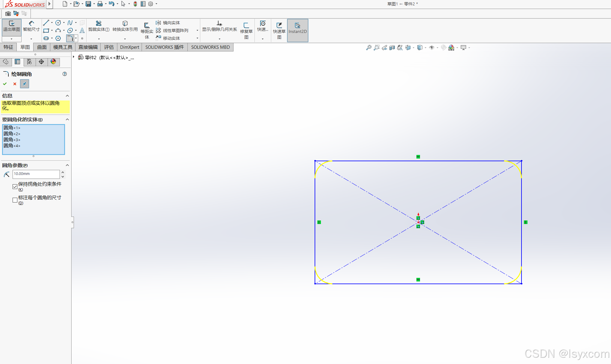Select the Corner Rectangle sketch tool

(x=46, y=31)
